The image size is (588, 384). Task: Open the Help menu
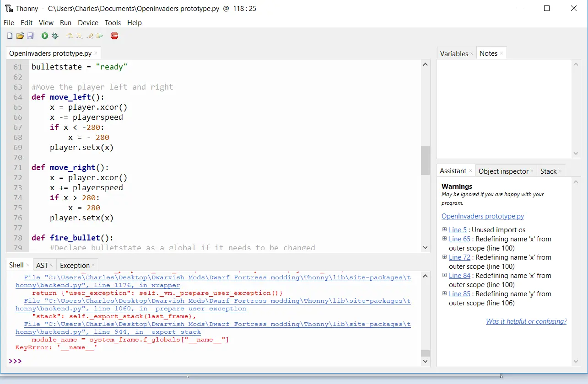(x=135, y=22)
